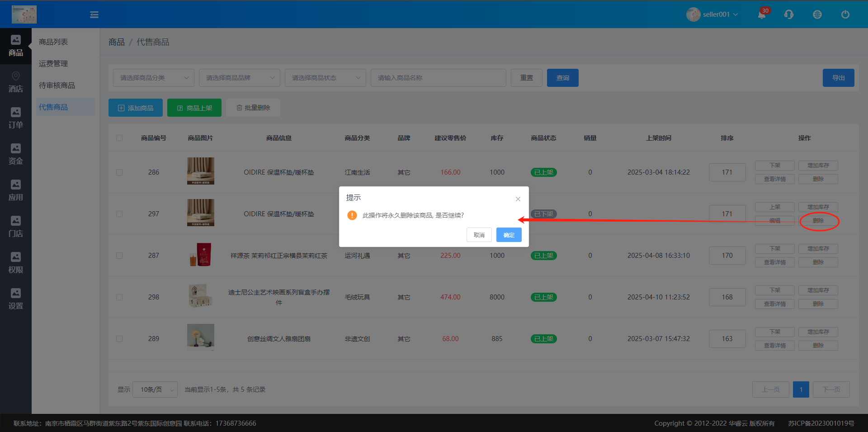This screenshot has height=432, width=868.
Task: Expand the 请选择商品分类 dropdown
Action: point(154,78)
